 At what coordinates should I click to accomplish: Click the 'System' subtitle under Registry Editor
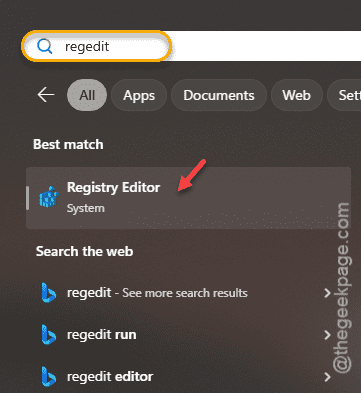click(86, 208)
